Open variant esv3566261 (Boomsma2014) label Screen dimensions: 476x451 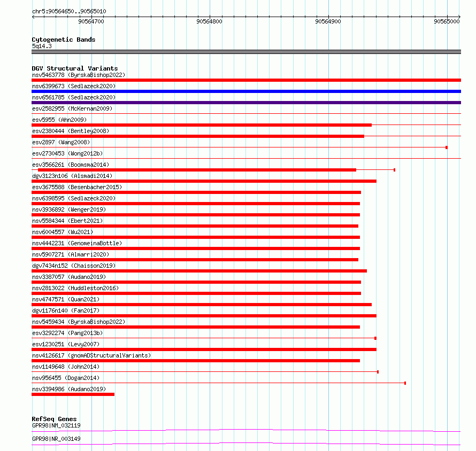(71, 165)
